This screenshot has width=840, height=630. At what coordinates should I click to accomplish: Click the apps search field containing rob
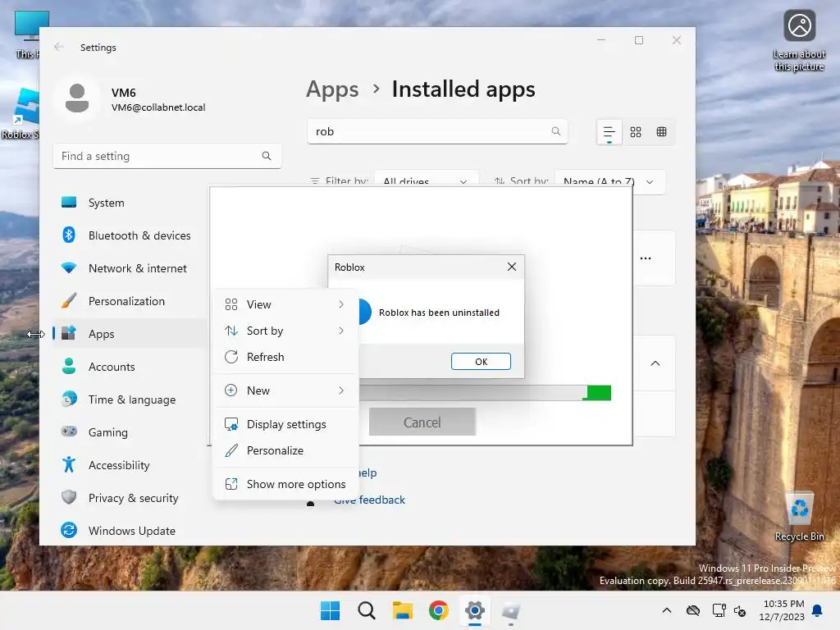437,131
